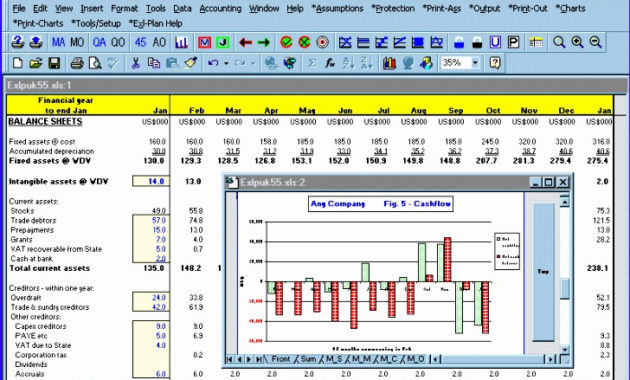Open the help question mark icon
Viewport: 630px width, 380px height.
tap(495, 63)
